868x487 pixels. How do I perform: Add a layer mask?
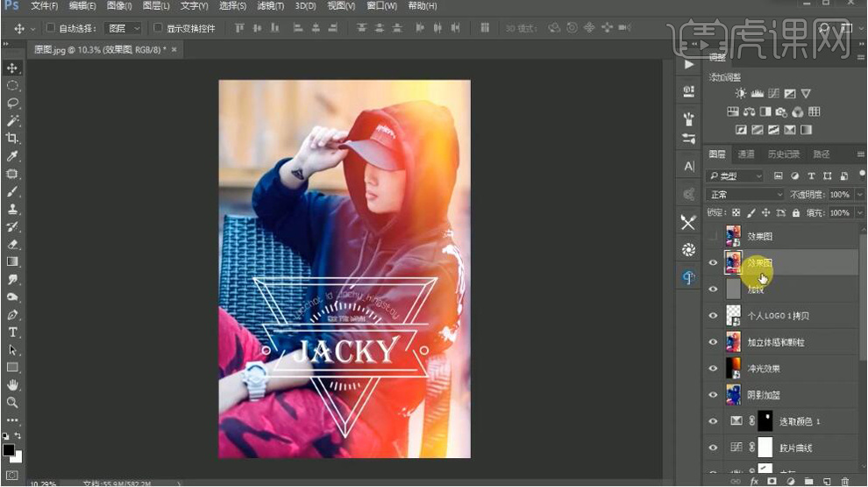click(772, 482)
